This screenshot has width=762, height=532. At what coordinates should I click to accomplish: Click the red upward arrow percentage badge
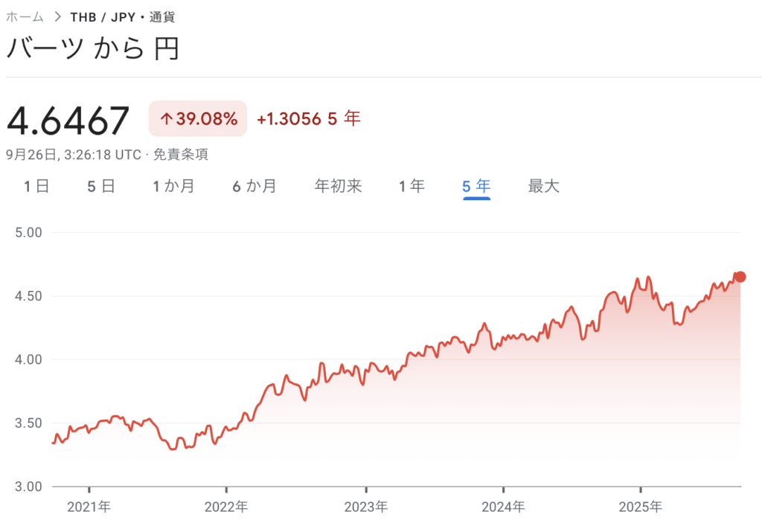197,118
